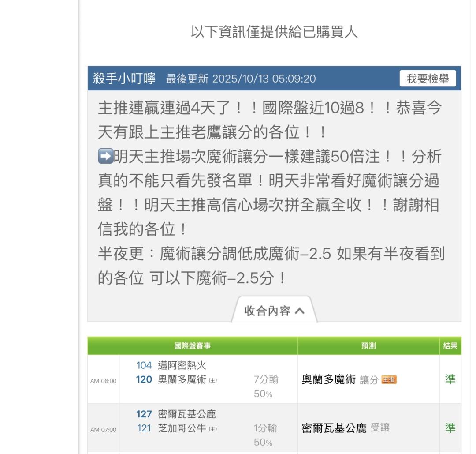
Task: Click prediction 密爾瓦基公鹿 受讓
Action: 346,428
